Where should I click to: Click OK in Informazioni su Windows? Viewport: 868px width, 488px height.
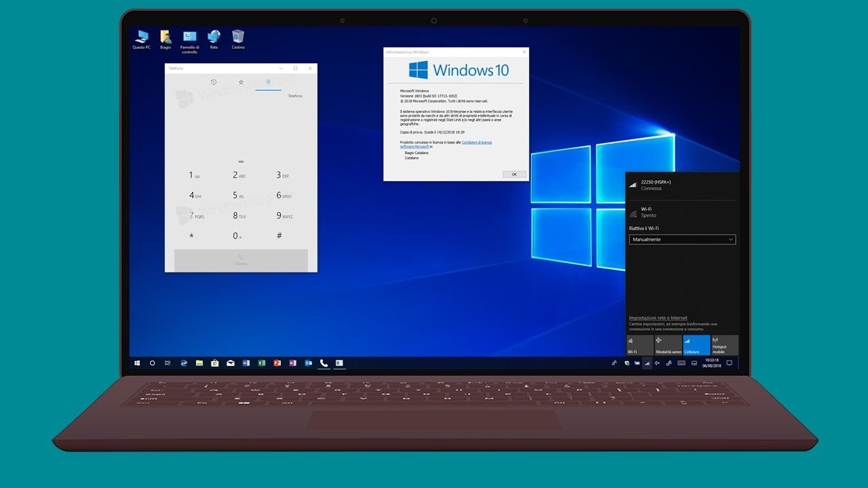click(x=514, y=174)
